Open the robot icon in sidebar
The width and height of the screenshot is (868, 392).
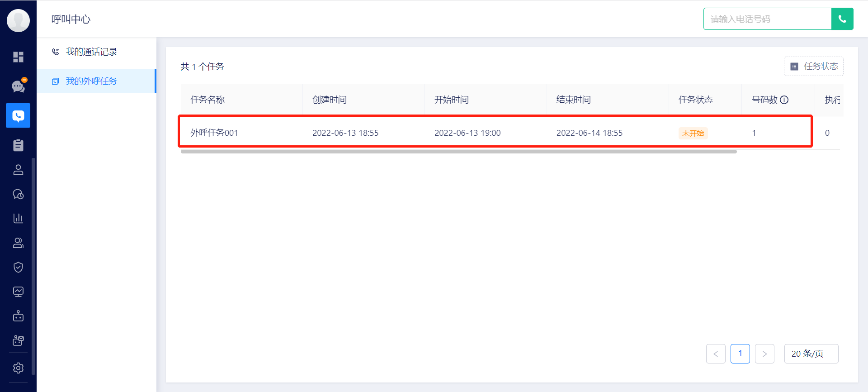[x=18, y=316]
